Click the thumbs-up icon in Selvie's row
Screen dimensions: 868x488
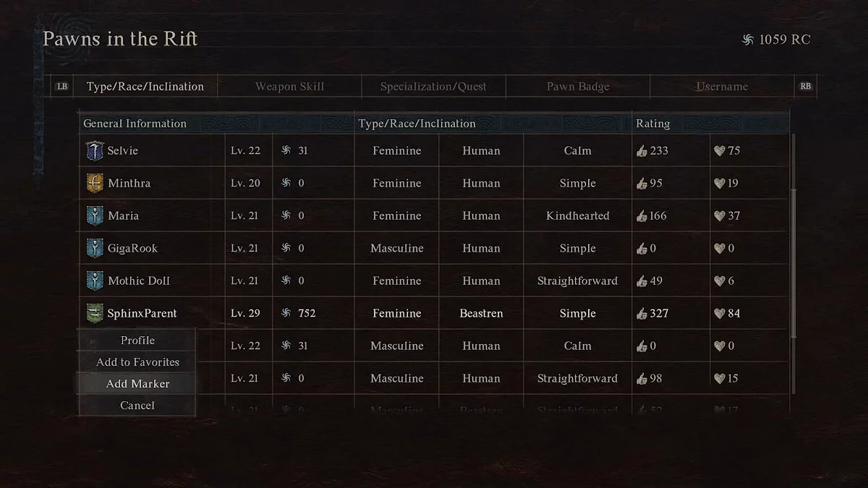(642, 151)
